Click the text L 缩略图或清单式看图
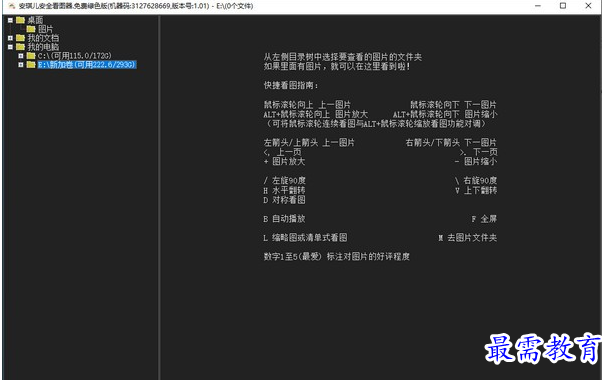Image resolution: width=609 pixels, height=380 pixels. 305,238
